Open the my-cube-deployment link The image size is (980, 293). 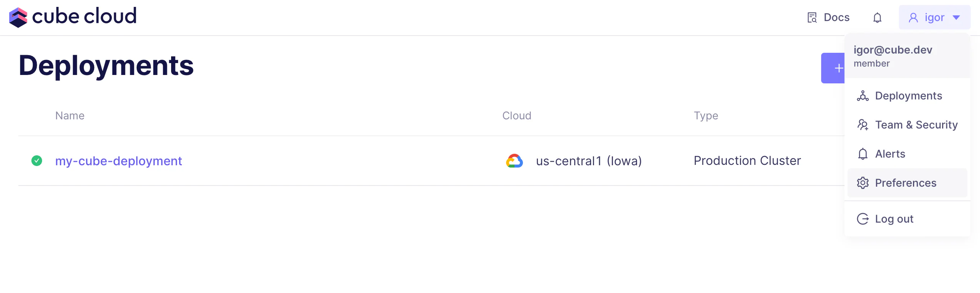click(118, 161)
